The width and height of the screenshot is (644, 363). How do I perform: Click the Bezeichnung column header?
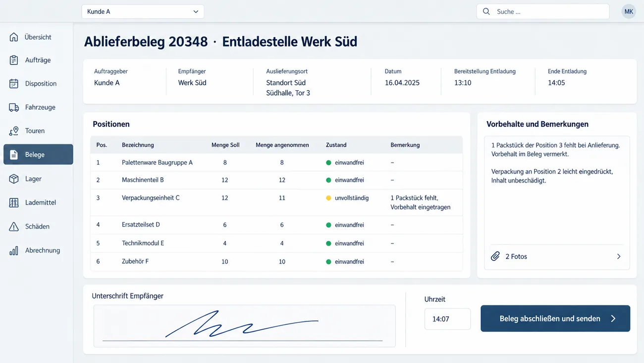coord(138,145)
